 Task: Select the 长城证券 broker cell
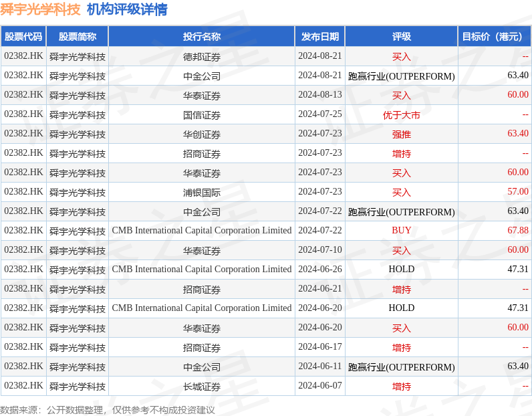(202, 387)
